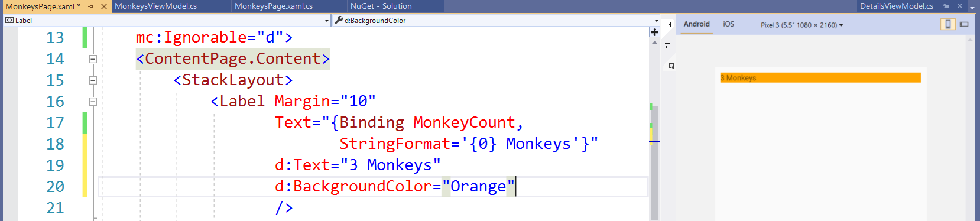Viewport: 980px width, 221px height.
Task: Collapse the ContentPage.Content element
Action: click(x=93, y=59)
